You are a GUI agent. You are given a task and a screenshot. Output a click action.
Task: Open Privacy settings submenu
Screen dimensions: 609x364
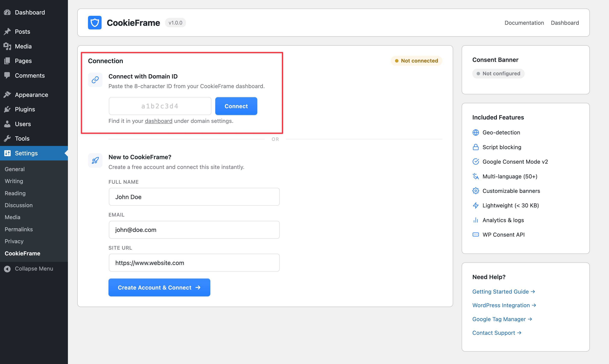pyautogui.click(x=14, y=241)
